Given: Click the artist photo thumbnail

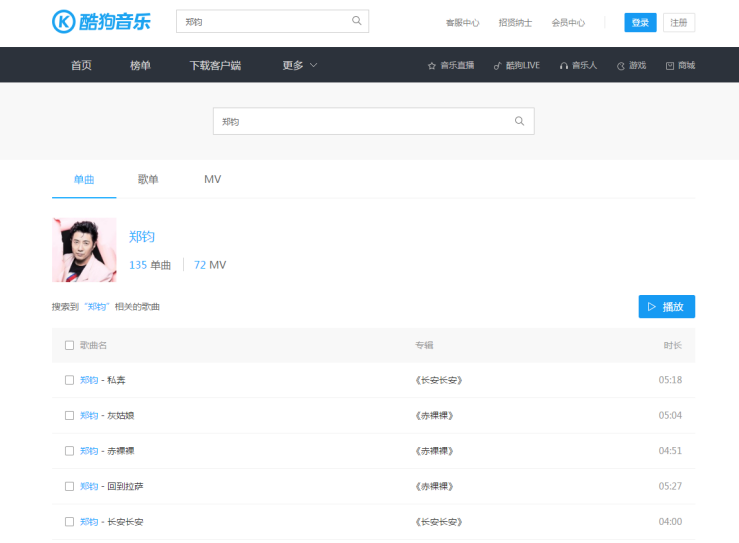Looking at the screenshot, I should click(x=84, y=250).
